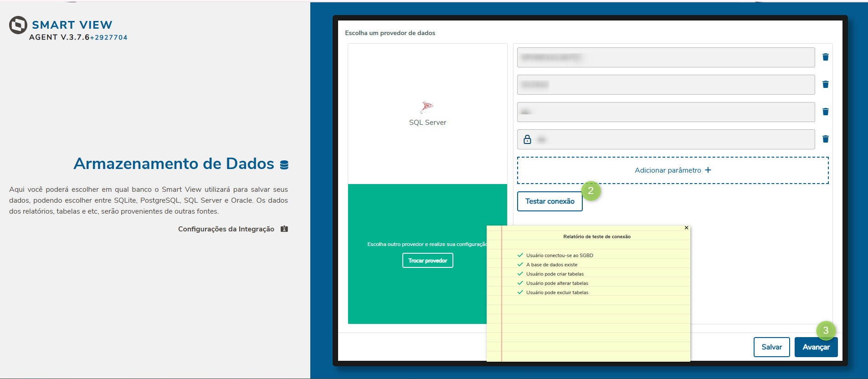Image resolution: width=868 pixels, height=379 pixels.
Task: Focus the password field with the padlock
Action: point(666,139)
